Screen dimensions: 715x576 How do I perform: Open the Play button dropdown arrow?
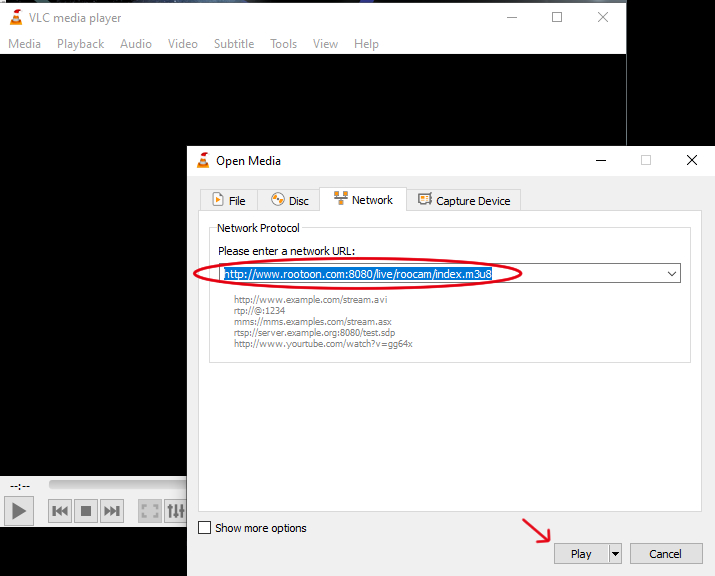615,554
